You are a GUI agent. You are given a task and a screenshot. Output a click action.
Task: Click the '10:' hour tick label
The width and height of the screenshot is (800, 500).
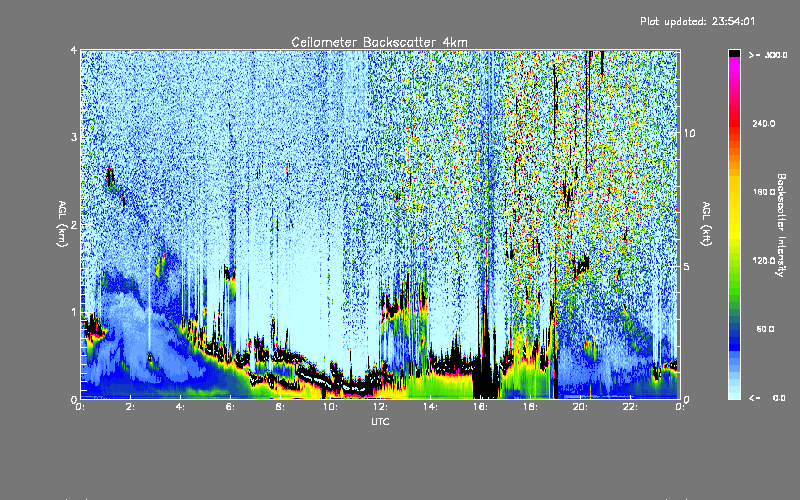click(330, 407)
